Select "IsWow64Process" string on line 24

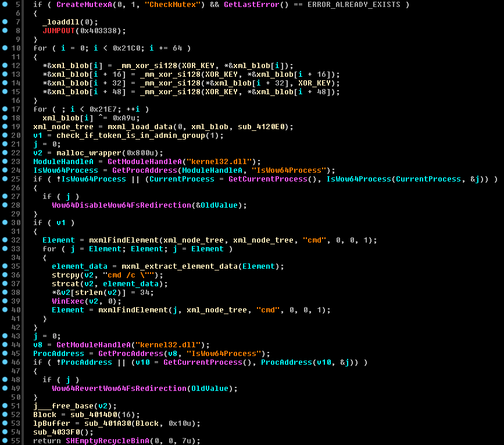[x=289, y=170]
